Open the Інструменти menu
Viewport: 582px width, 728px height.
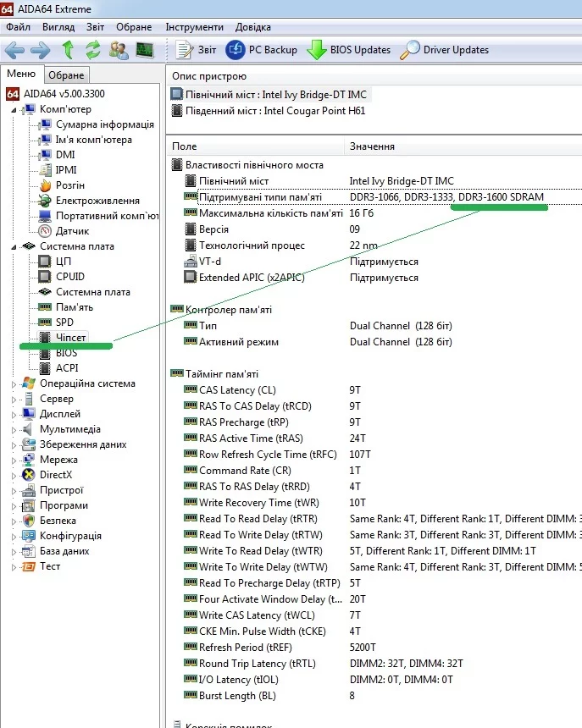click(x=194, y=27)
